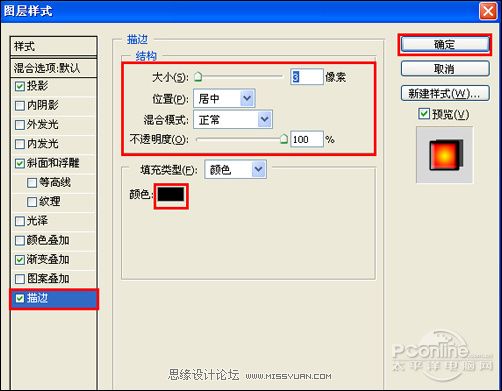
Task: Toggle the 投影 drop shadow checkbox
Action: click(20, 86)
